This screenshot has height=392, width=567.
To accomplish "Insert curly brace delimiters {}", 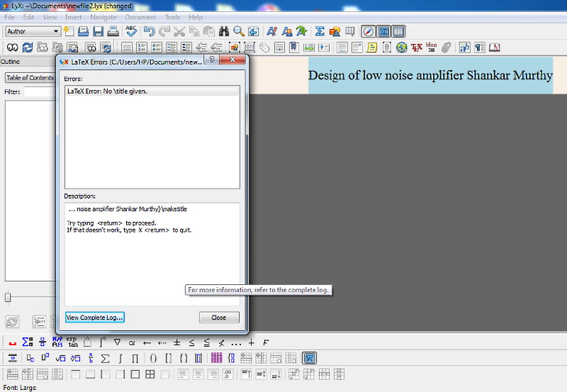I will point(184,359).
